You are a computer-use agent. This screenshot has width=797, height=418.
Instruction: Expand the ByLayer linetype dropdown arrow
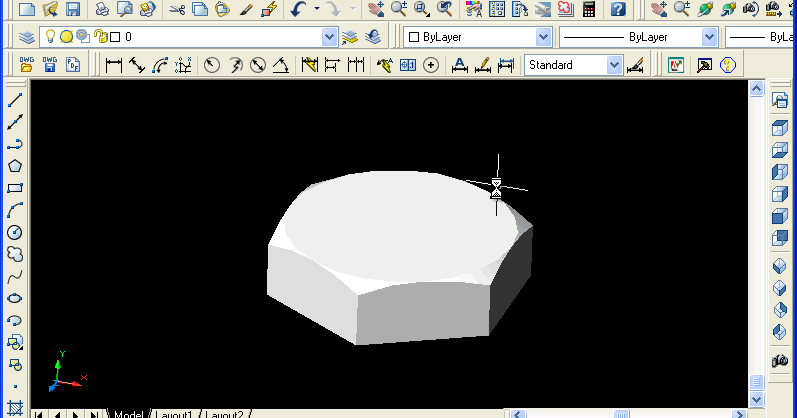point(709,37)
